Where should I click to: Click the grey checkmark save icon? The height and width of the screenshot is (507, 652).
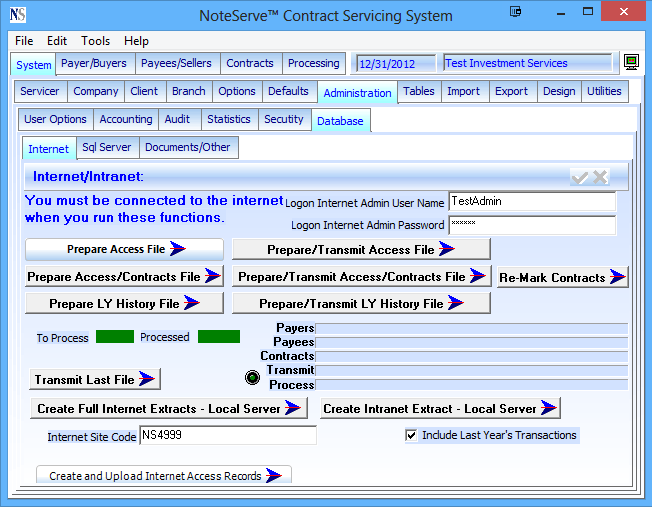point(579,177)
